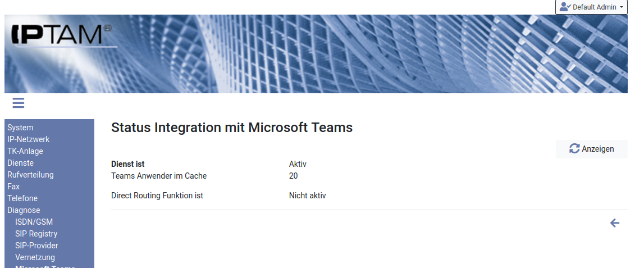Image resolution: width=644 pixels, height=268 pixels.
Task: Open ISDN/GSM diagnostics
Action: coord(34,222)
